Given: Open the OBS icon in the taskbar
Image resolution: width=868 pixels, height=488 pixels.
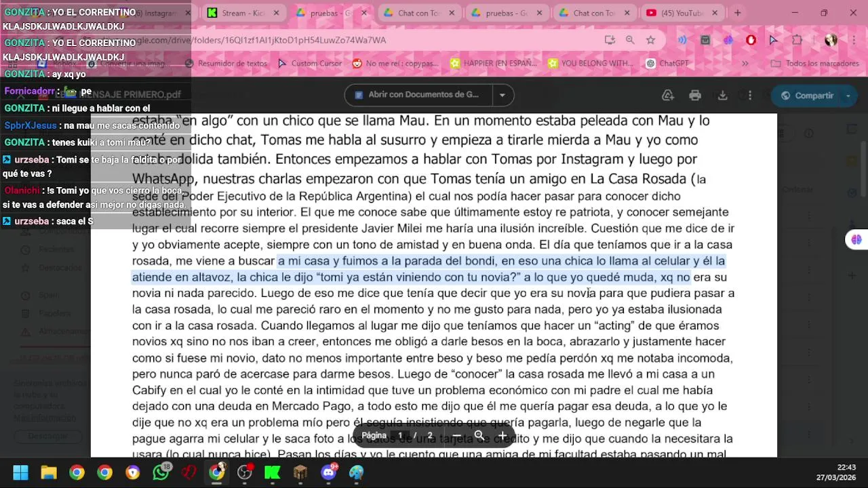Looking at the screenshot, I should [x=245, y=472].
